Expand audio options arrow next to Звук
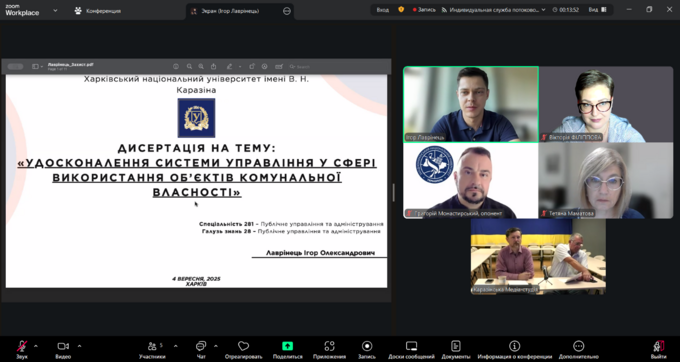Viewport: 680px width, 362px height. pos(36,346)
